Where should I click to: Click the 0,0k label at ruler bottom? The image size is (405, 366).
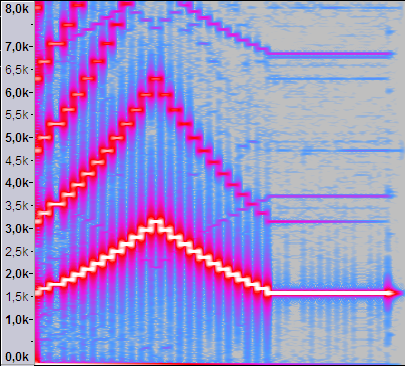click(x=17, y=357)
